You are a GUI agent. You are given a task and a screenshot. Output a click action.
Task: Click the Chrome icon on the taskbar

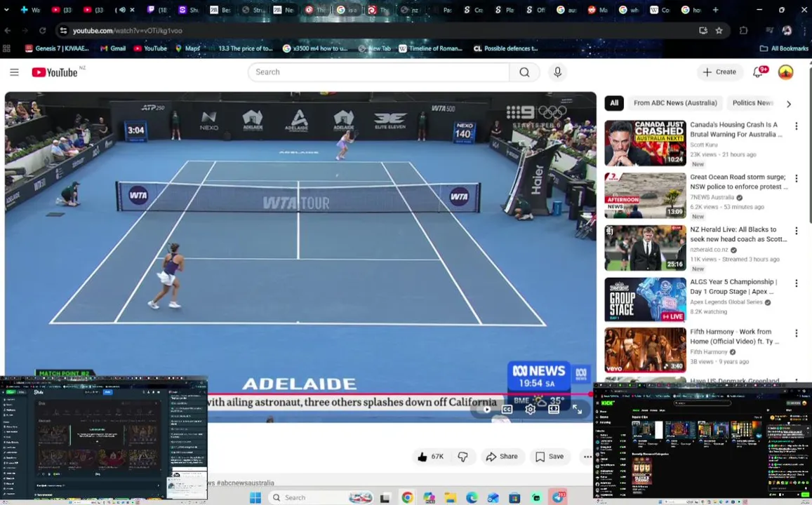(x=408, y=498)
